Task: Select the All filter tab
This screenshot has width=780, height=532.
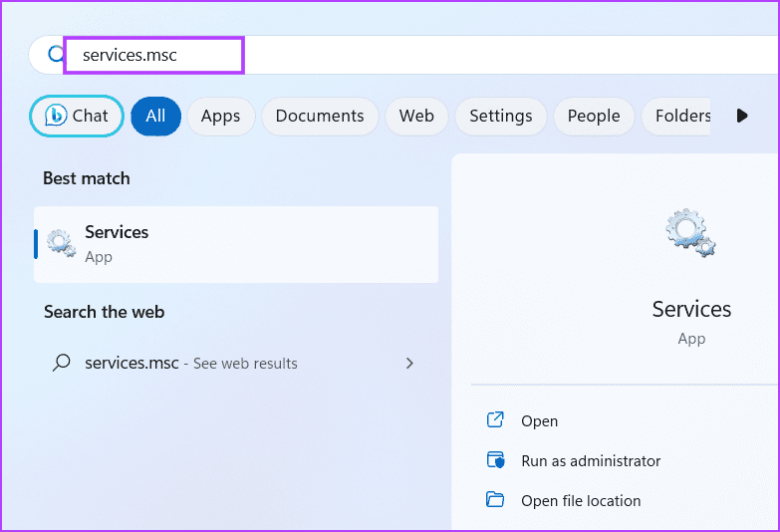Action: click(x=155, y=116)
